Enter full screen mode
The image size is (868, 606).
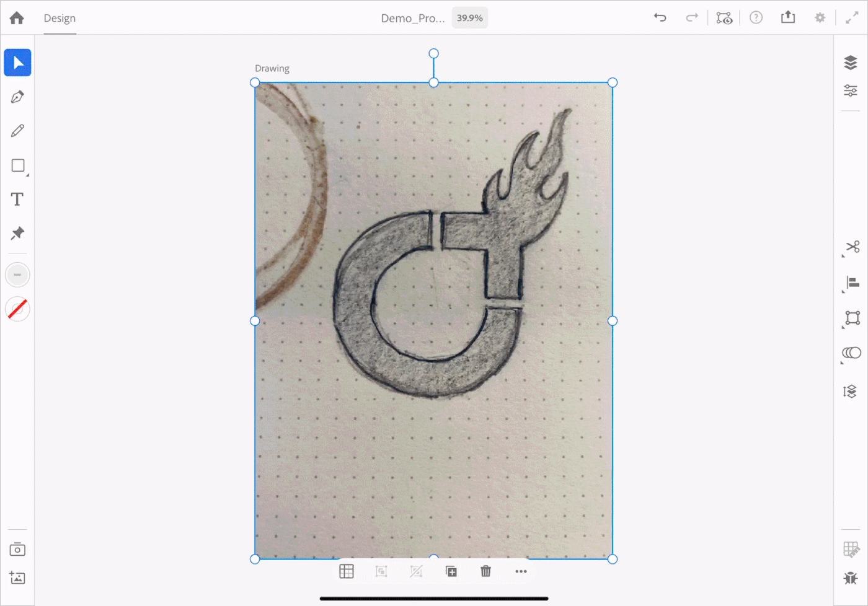852,18
